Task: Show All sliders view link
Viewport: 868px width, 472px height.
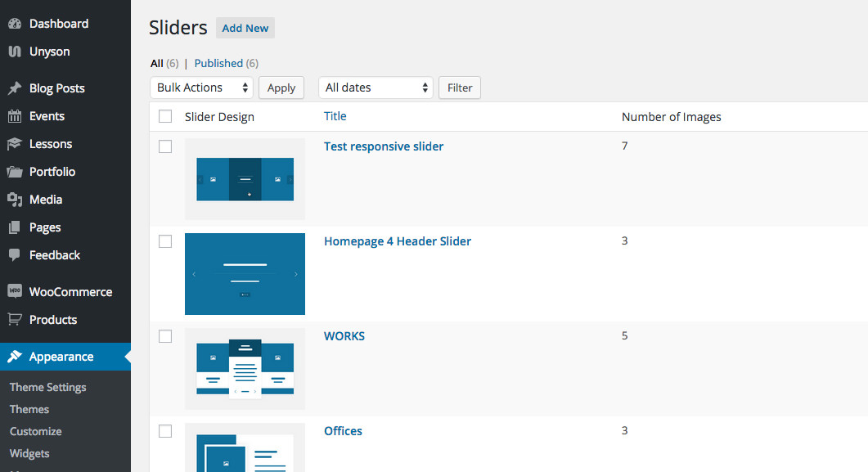Action: tap(156, 63)
